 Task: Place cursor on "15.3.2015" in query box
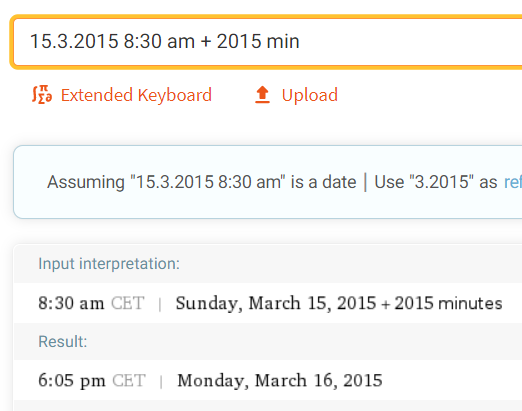(x=74, y=41)
